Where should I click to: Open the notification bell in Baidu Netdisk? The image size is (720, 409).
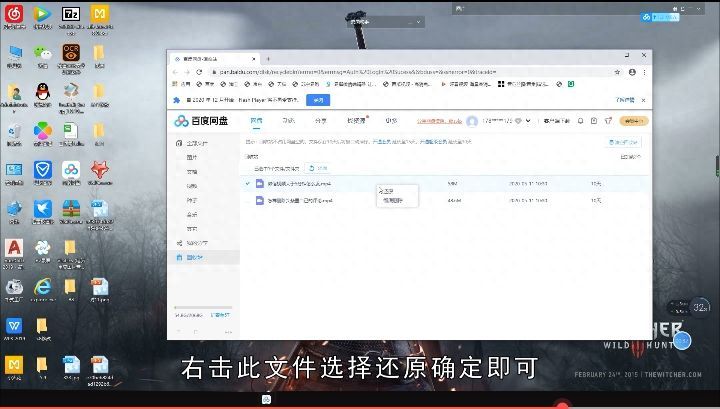click(x=580, y=121)
